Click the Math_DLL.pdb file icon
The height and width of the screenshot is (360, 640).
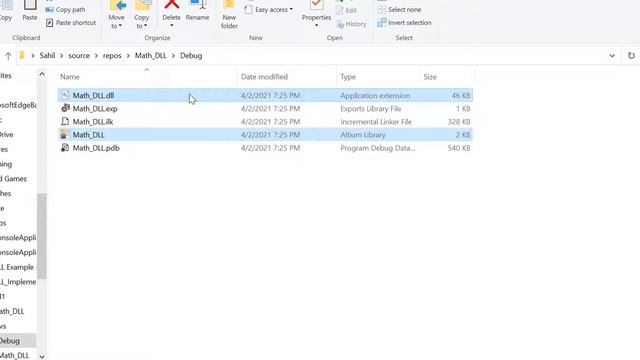65,147
